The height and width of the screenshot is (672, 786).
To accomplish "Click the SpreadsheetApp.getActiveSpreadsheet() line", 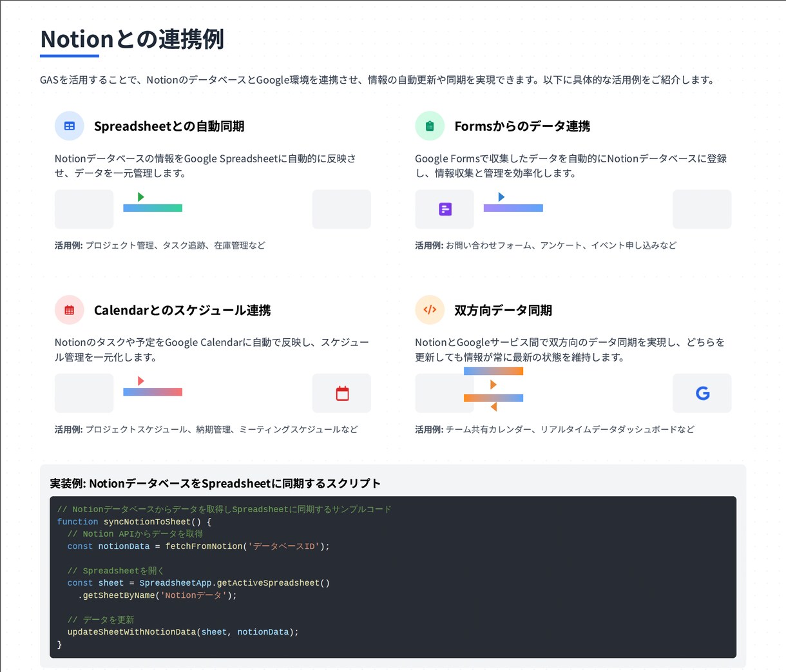I will pos(198,583).
